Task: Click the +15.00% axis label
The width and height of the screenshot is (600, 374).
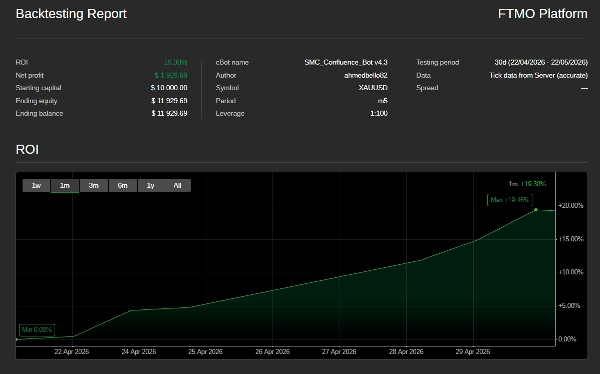Action: click(571, 239)
